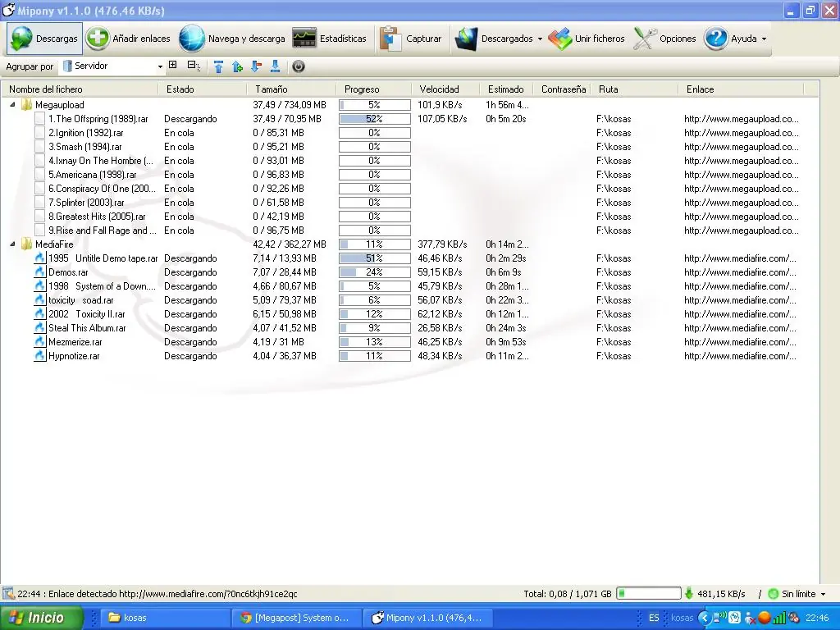Select the Unir ficheros tool
Image resolution: width=840 pixels, height=630 pixels.
587,39
